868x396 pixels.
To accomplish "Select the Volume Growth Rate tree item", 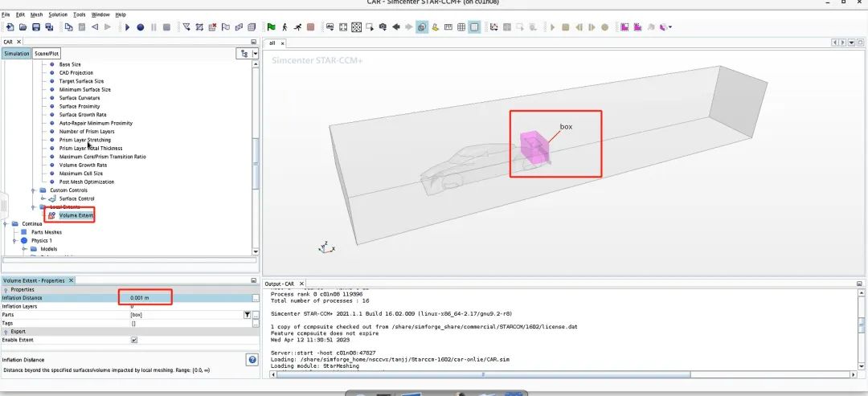I will 83,165.
